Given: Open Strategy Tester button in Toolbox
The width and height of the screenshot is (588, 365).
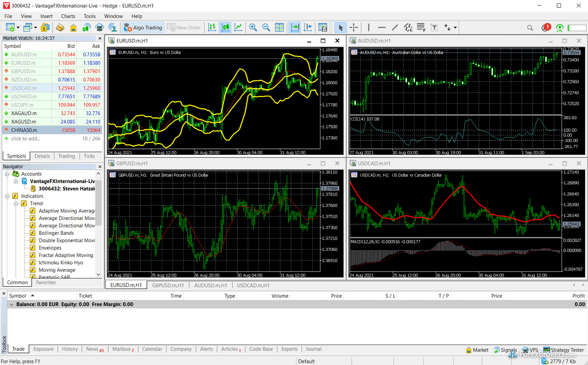Looking at the screenshot, I should (563, 350).
